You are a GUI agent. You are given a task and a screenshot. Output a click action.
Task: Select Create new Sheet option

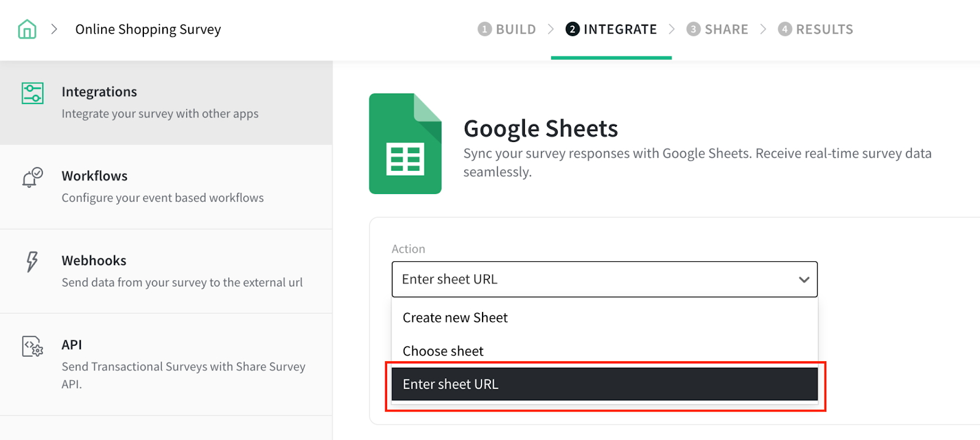click(x=605, y=318)
